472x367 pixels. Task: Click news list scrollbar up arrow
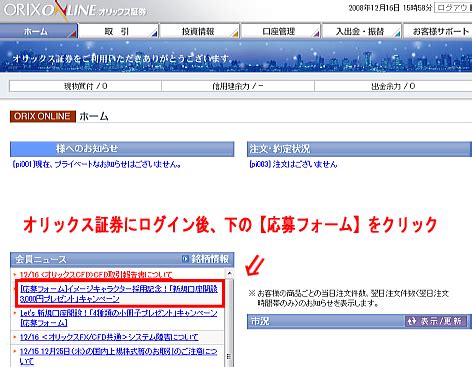click(x=229, y=274)
